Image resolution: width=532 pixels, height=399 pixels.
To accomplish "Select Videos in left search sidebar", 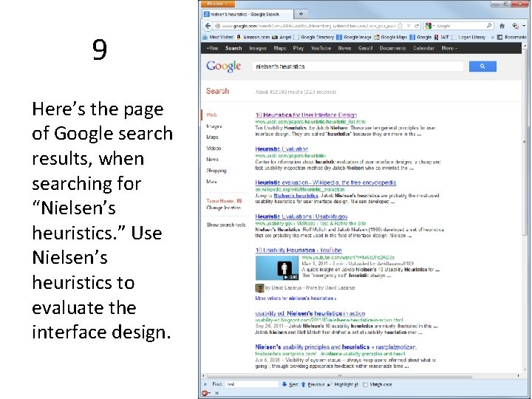I will point(214,149).
